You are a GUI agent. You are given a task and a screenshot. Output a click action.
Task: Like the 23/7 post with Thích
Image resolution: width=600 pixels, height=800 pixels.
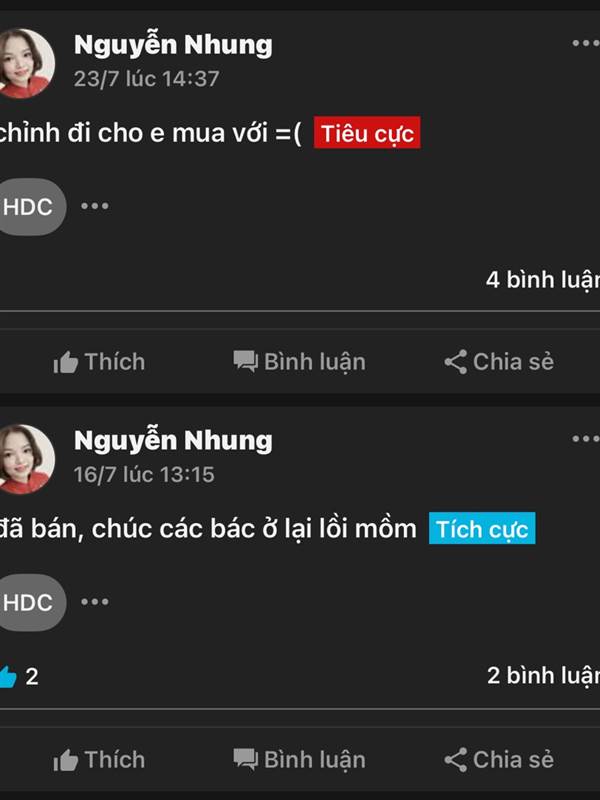click(x=99, y=362)
